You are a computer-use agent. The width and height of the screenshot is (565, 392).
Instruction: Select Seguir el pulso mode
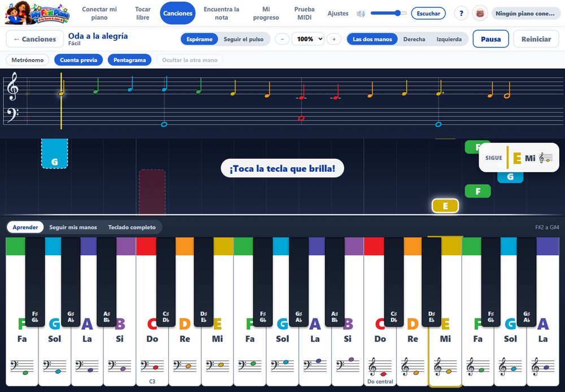tap(244, 39)
